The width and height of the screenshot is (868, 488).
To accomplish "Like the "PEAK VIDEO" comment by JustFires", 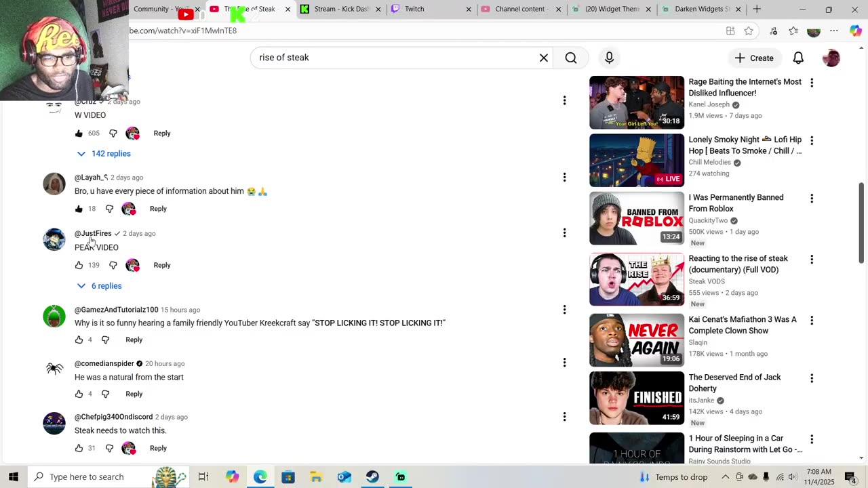I will [79, 265].
